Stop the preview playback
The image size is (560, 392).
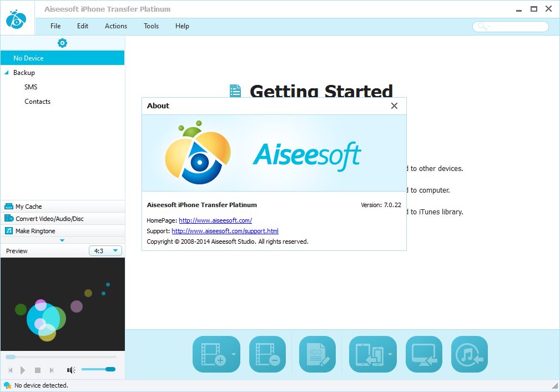(x=38, y=370)
